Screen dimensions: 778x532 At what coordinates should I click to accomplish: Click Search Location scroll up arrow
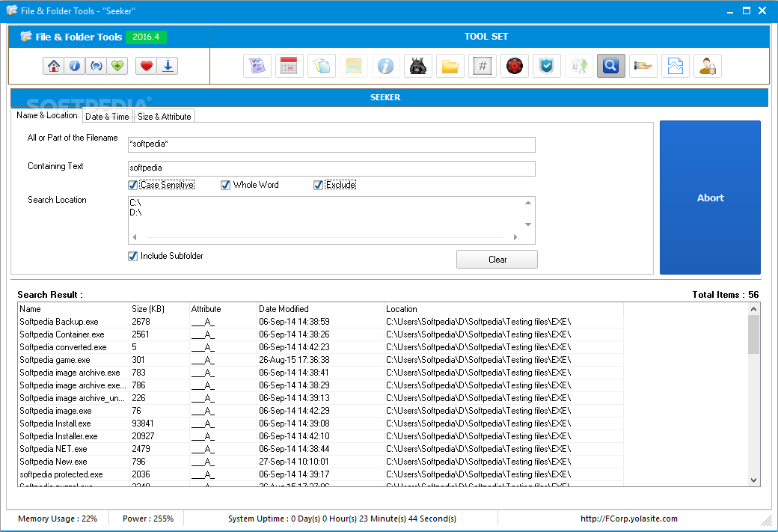528,203
